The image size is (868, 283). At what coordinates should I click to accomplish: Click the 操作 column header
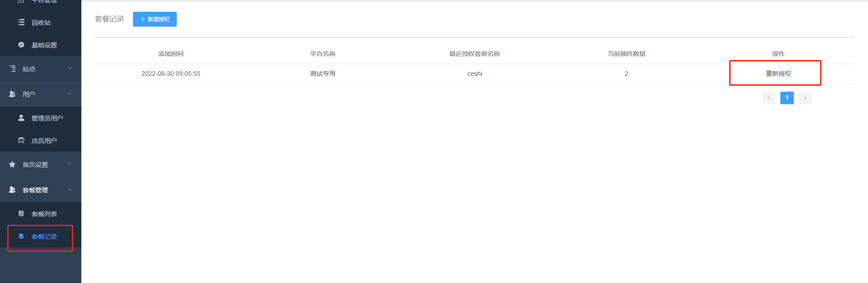click(x=778, y=54)
